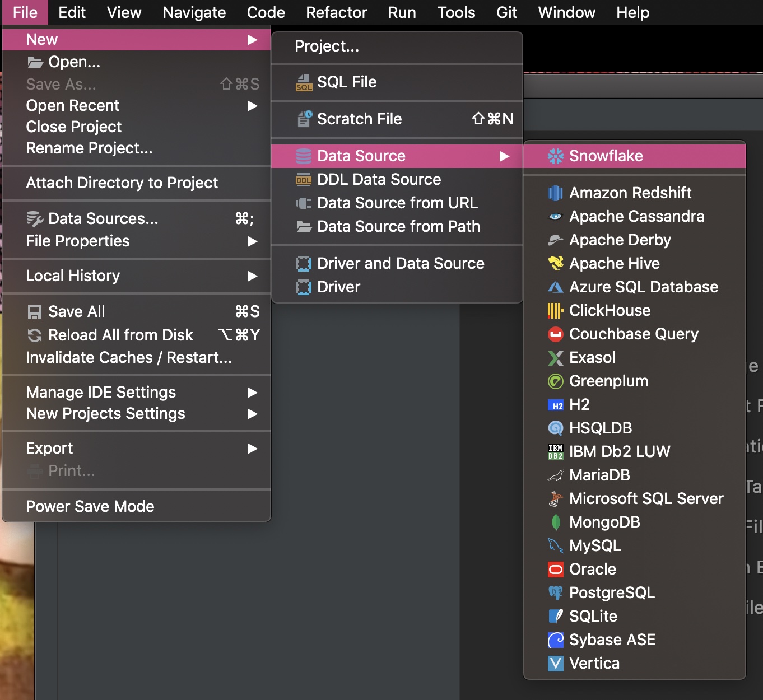Choose Invalidate Caches / Restart option
This screenshot has height=700, width=763.
pyautogui.click(x=129, y=357)
